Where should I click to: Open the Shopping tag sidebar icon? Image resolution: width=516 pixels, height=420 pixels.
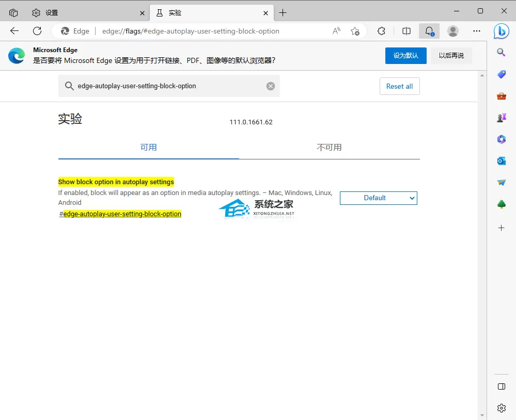[x=501, y=74]
